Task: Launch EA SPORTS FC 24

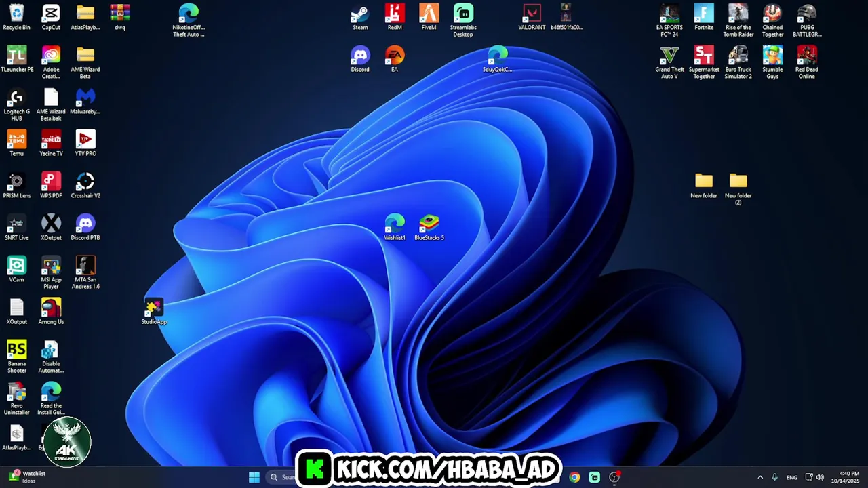Action: coord(669,21)
